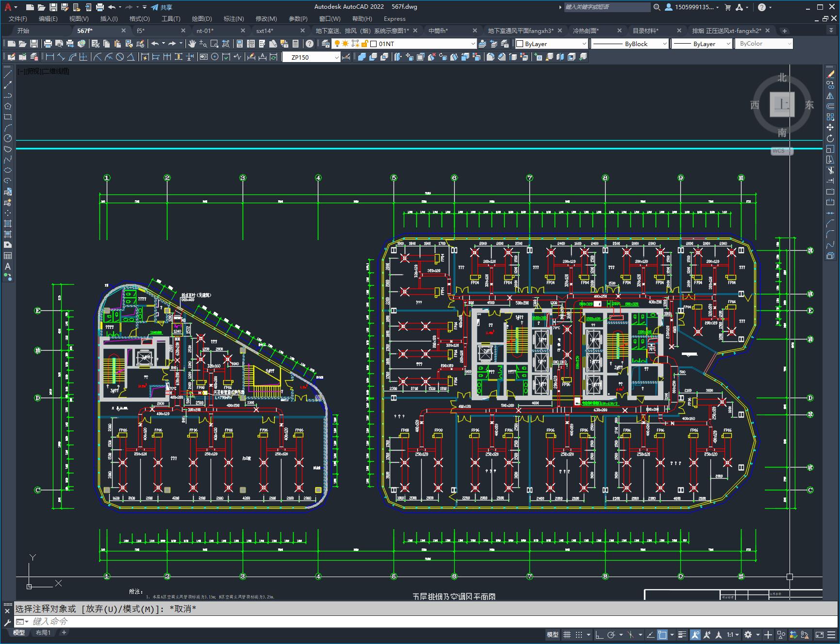Expand the AutoCAD application menu A button

pos(10,7)
